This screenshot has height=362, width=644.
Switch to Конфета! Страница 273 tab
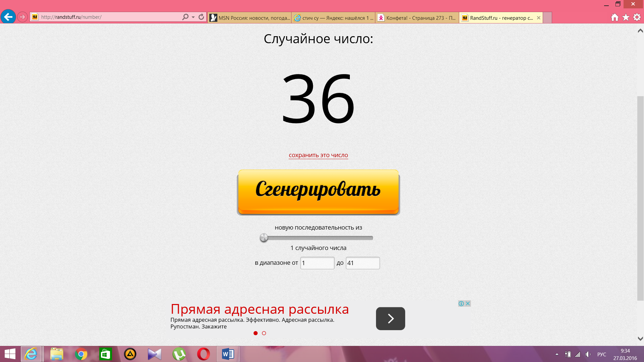pyautogui.click(x=417, y=18)
